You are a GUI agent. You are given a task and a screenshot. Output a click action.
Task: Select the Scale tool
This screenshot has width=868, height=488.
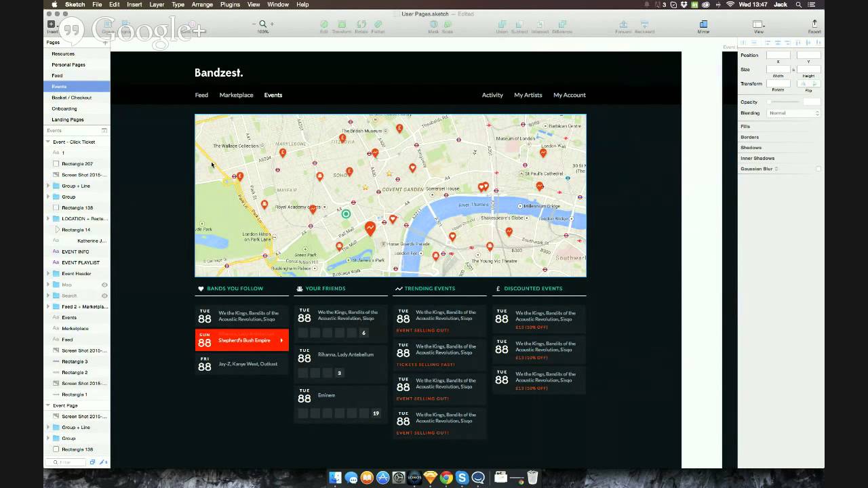(x=448, y=25)
